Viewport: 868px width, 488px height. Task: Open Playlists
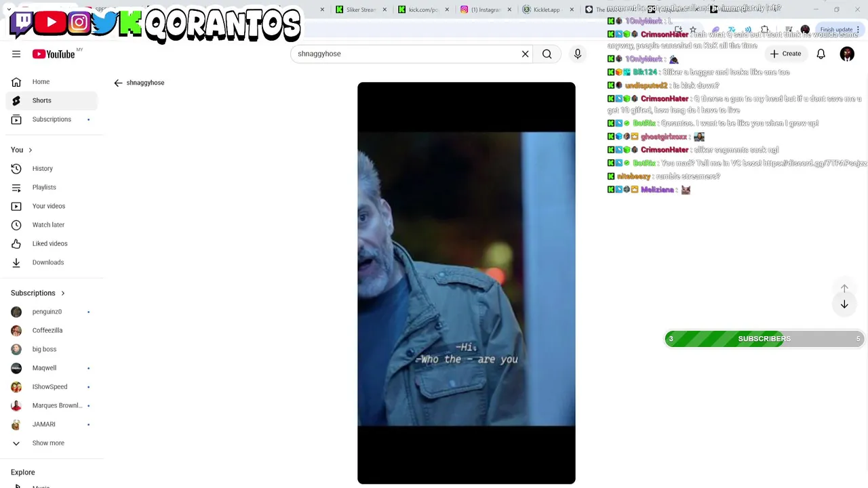click(x=52, y=187)
